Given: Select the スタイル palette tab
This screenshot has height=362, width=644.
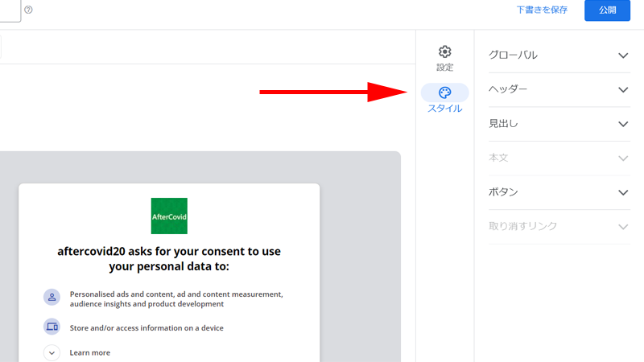Looking at the screenshot, I should coord(445,99).
